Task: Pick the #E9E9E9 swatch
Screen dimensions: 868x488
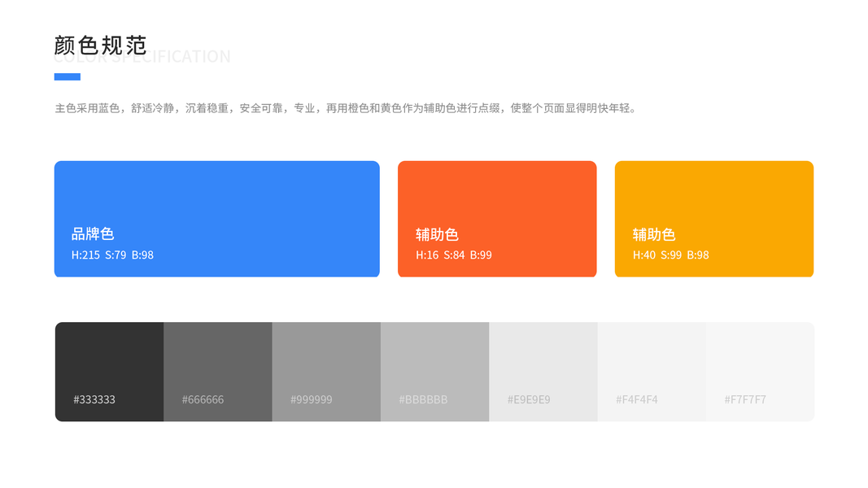Action: coord(543,372)
